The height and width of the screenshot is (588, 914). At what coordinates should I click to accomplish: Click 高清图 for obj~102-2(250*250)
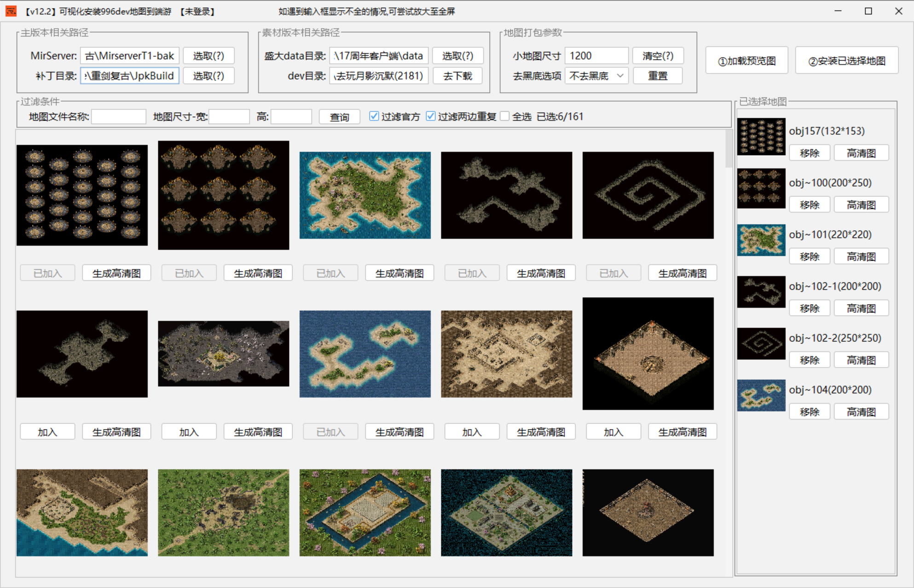861,360
